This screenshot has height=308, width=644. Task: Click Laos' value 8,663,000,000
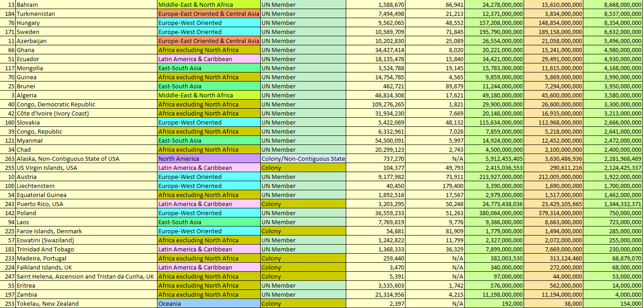click(x=553, y=222)
